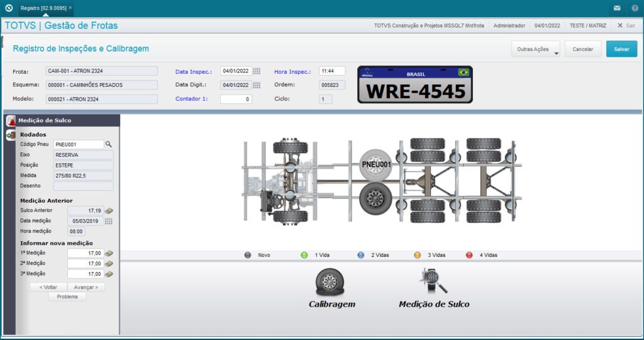644x340 pixels.
Task: Open the mail envelope icon in header
Action: coord(617,8)
